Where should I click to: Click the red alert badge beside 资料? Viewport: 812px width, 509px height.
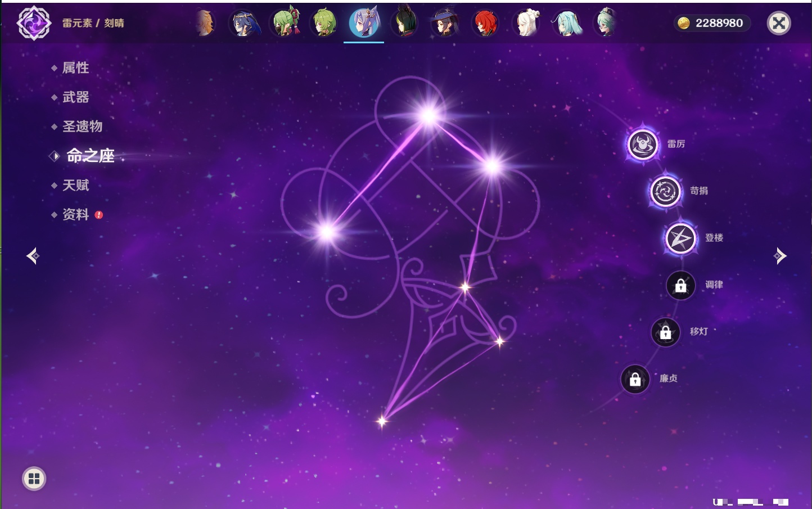click(99, 215)
